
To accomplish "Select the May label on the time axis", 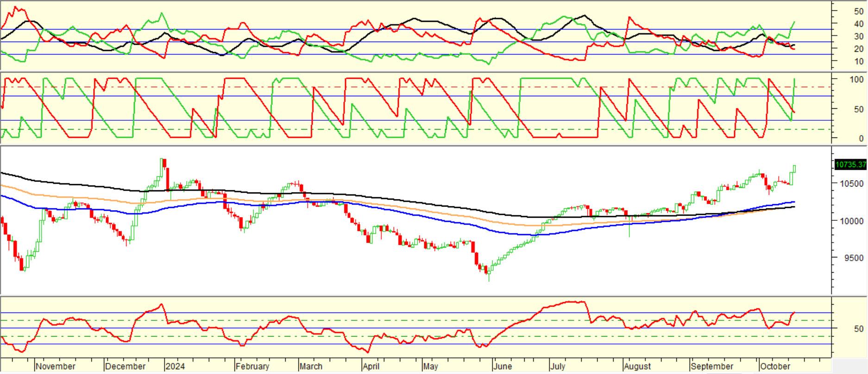I will click(x=431, y=366).
